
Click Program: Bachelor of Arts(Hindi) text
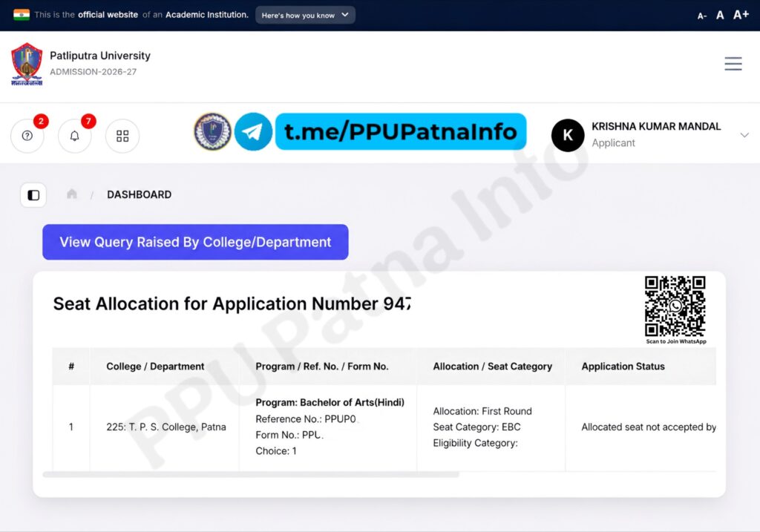(x=330, y=402)
